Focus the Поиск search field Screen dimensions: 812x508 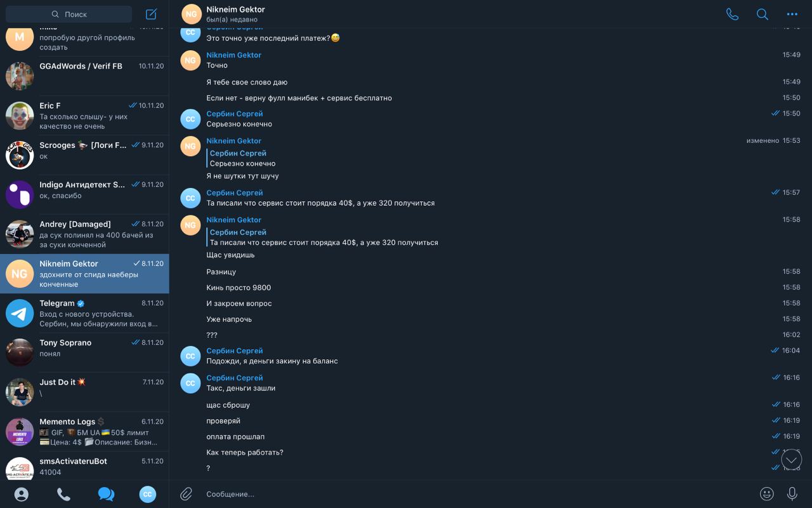pos(69,14)
